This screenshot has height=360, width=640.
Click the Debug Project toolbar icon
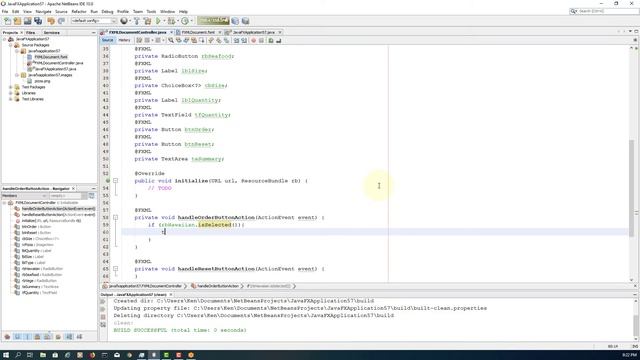coord(171,21)
